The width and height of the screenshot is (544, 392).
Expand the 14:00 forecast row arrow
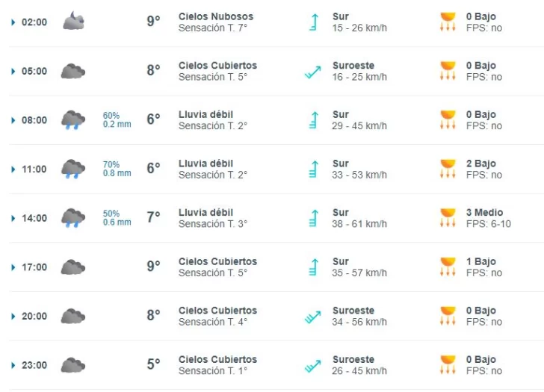(x=13, y=218)
